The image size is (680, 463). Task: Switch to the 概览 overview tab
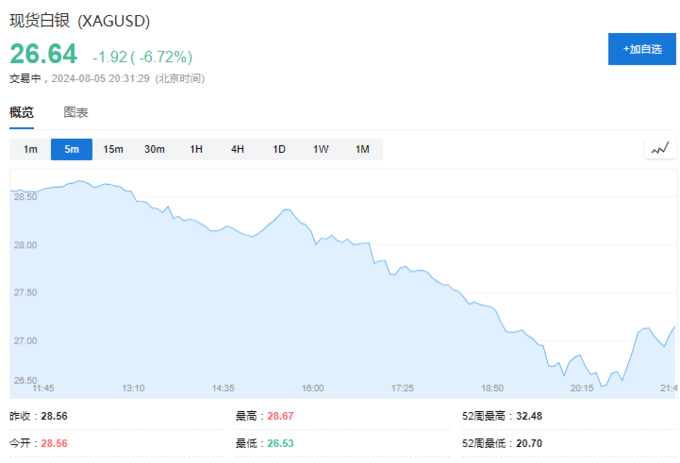point(22,112)
